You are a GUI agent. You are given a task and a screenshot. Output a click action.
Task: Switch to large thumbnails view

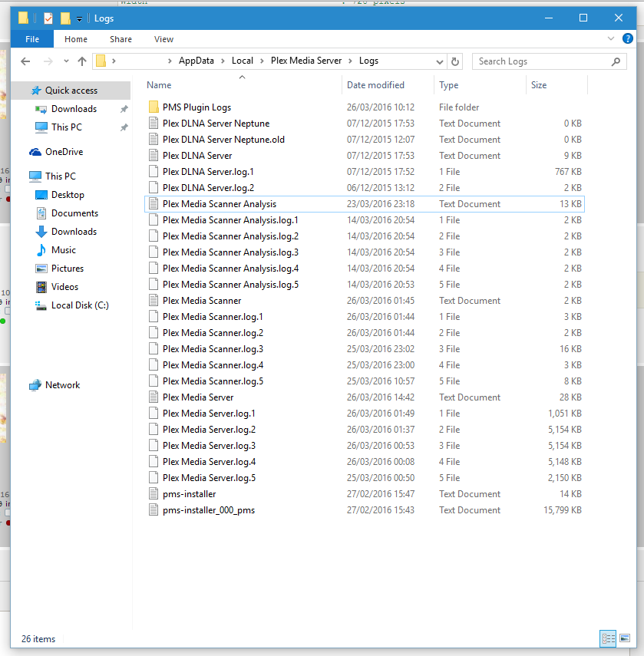(626, 638)
